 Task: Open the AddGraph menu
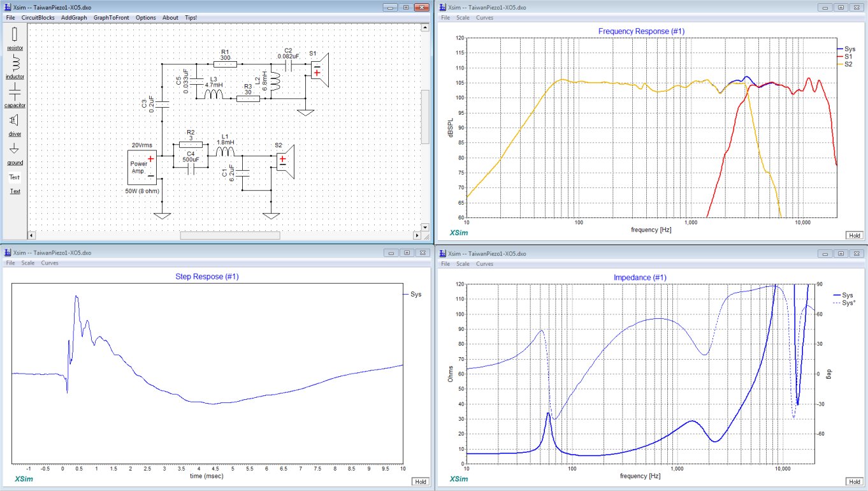tap(74, 18)
